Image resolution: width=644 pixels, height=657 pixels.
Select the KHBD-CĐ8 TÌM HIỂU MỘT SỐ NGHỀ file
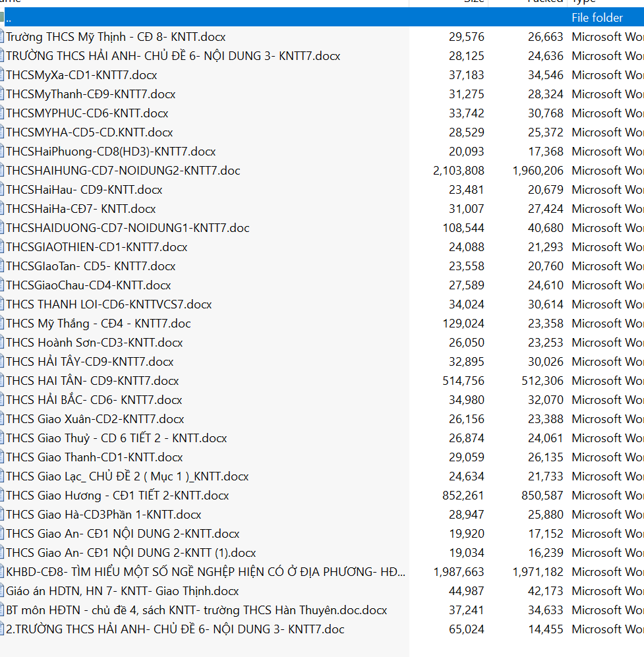(x=206, y=572)
